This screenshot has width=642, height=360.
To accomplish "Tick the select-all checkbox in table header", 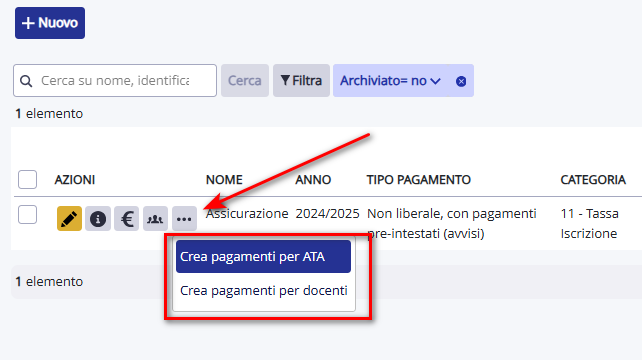I will (x=27, y=179).
